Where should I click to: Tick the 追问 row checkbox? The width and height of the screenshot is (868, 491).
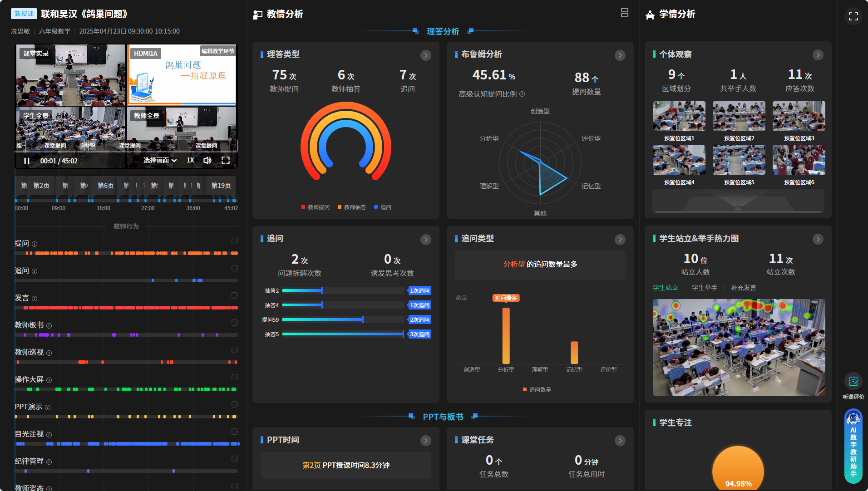[x=235, y=268]
